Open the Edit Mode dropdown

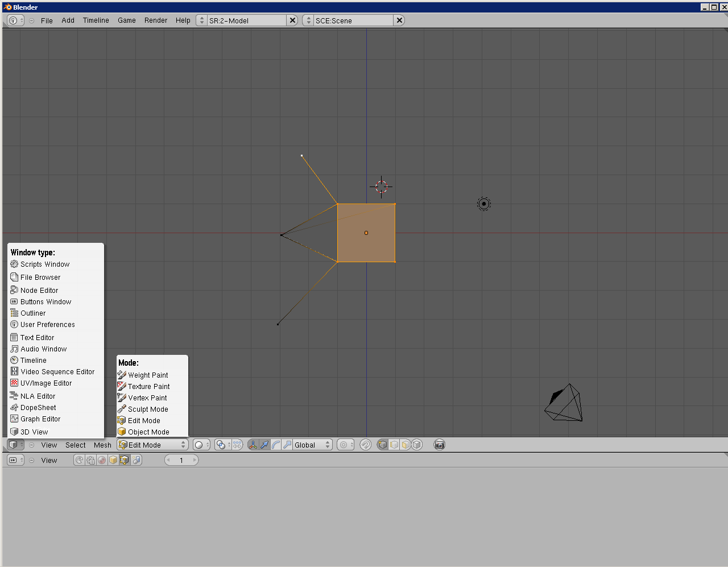point(152,445)
